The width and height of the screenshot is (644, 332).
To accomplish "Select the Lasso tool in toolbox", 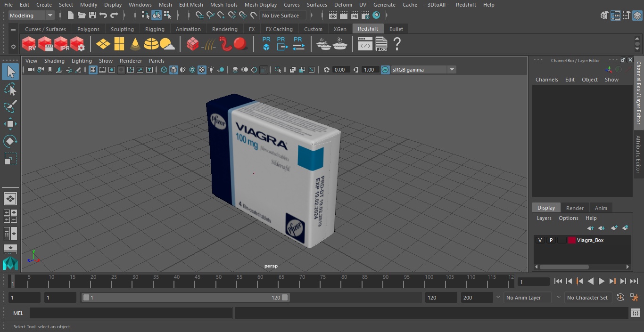I will pos(10,89).
